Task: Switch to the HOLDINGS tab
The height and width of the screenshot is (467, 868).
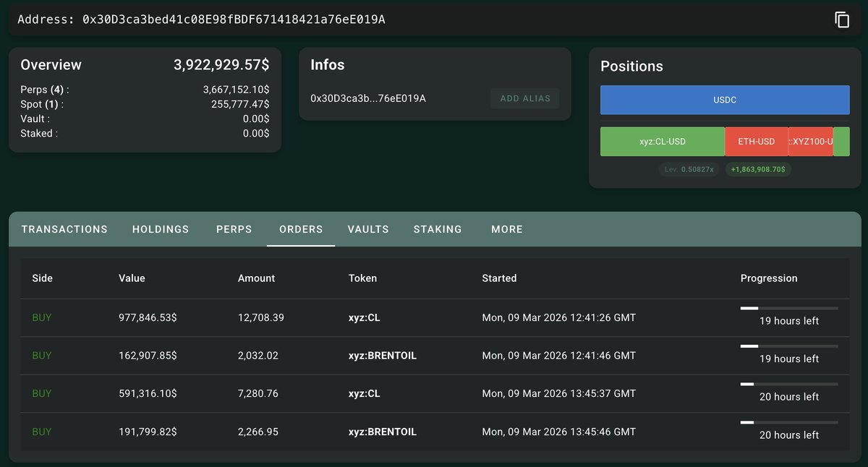Action: [161, 229]
